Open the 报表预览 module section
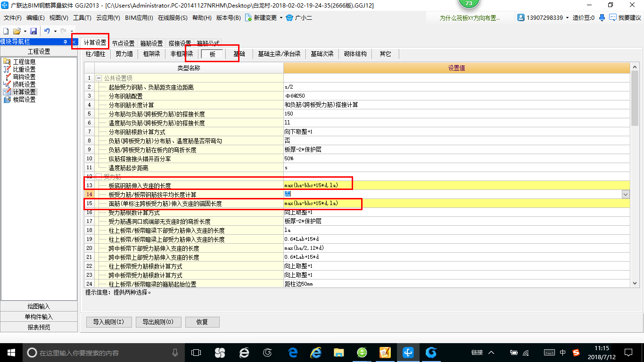 [39, 327]
